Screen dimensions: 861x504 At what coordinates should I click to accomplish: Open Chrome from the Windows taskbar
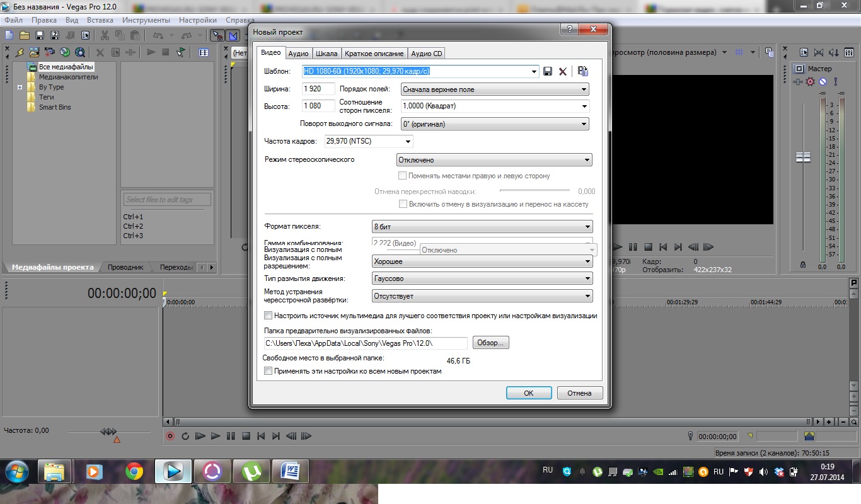134,471
